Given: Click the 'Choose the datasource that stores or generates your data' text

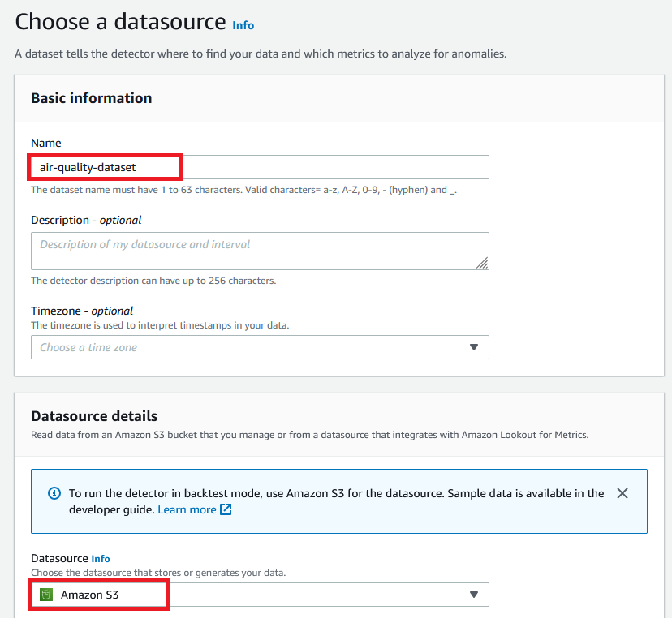Looking at the screenshot, I should [x=158, y=573].
